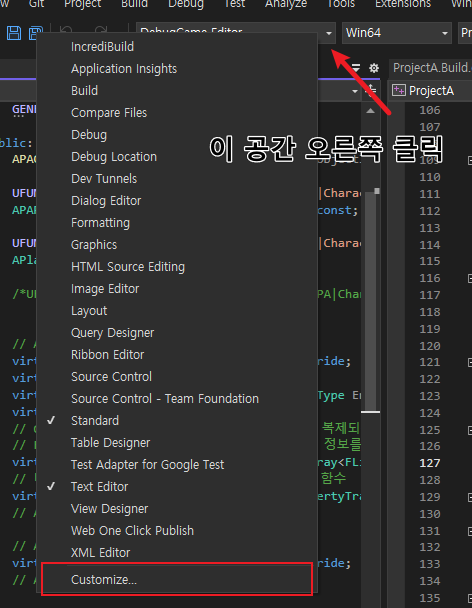
Task: Enable the Debug Location toolbar
Action: (177, 157)
